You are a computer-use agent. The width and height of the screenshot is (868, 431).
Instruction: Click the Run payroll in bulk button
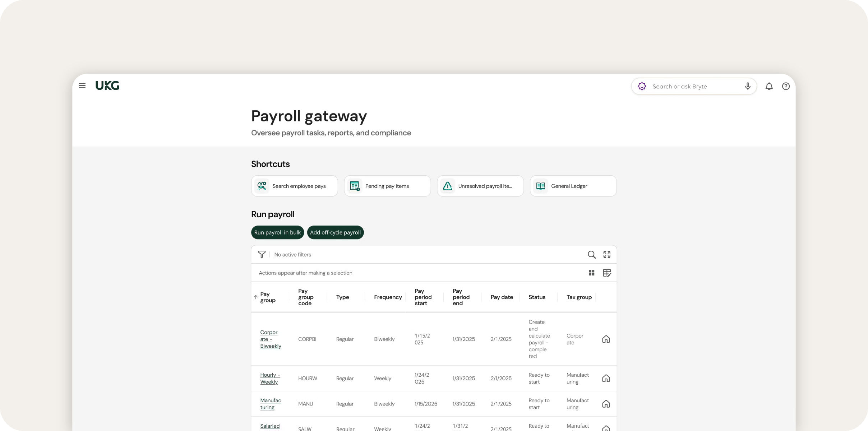pyautogui.click(x=277, y=232)
